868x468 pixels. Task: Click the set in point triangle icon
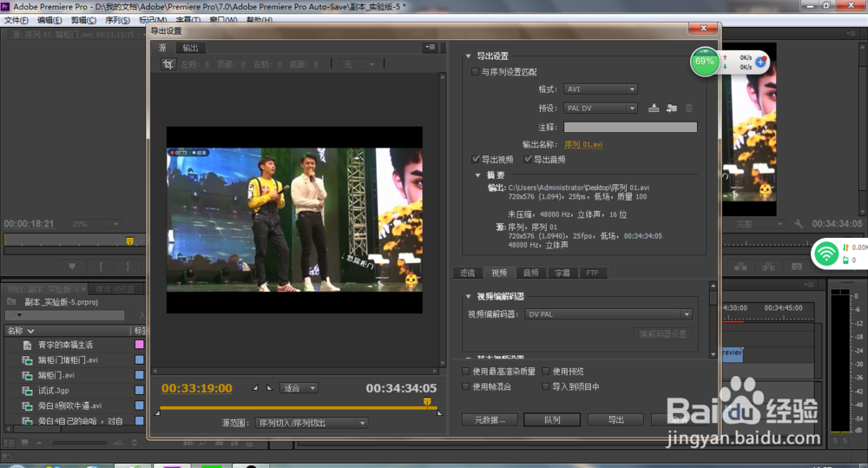point(255,388)
